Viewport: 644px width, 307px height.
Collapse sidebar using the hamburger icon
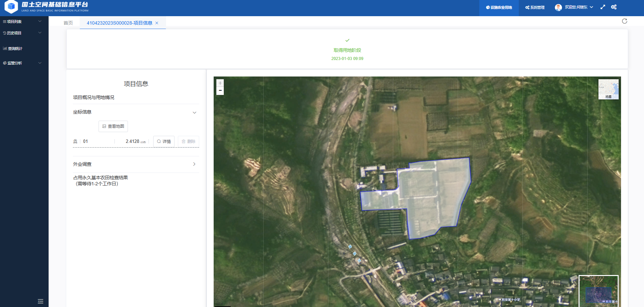click(x=41, y=301)
